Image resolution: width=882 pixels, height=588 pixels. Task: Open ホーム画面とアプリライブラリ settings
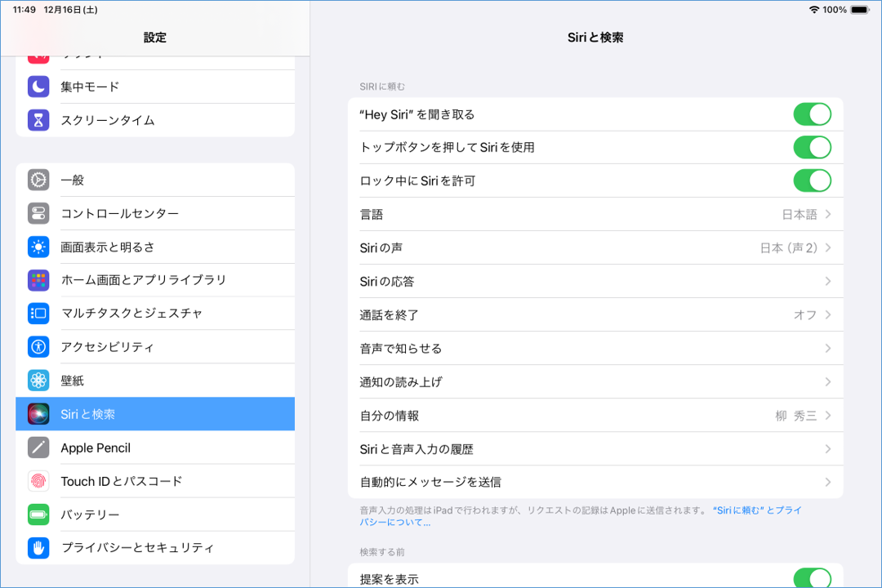[155, 280]
